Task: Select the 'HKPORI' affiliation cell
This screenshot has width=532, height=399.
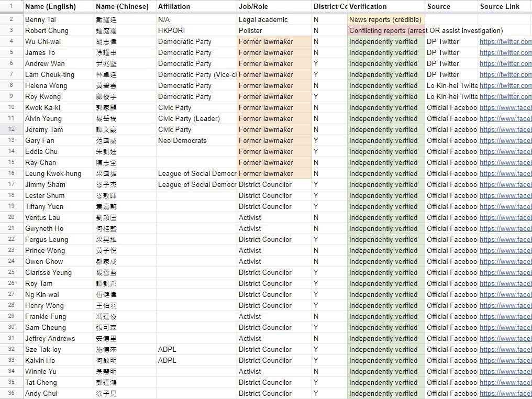Action: click(196, 30)
